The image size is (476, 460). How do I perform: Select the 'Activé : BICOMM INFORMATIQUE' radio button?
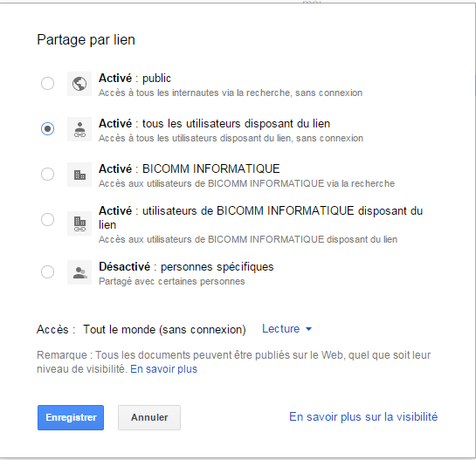(48, 175)
